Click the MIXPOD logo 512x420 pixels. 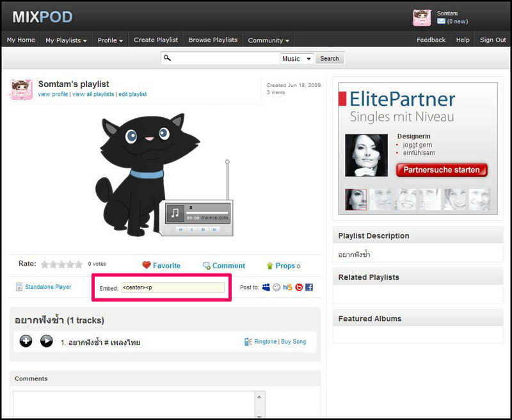click(x=42, y=17)
